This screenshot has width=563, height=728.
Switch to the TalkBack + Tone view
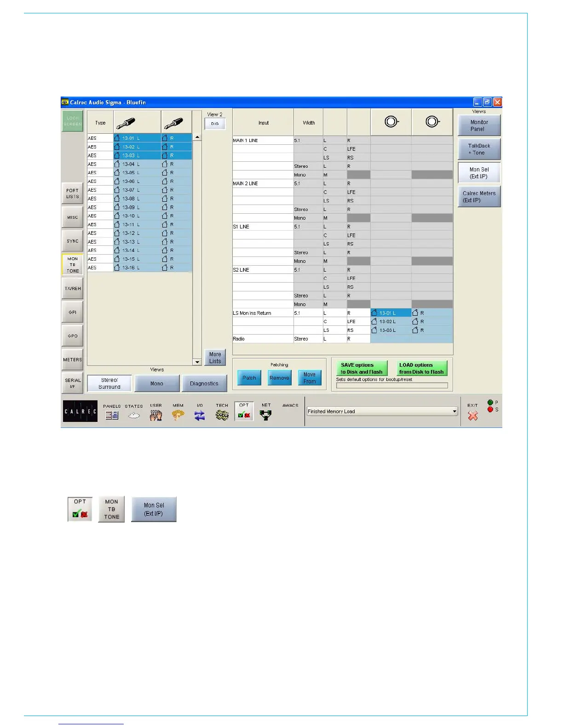tap(479, 149)
